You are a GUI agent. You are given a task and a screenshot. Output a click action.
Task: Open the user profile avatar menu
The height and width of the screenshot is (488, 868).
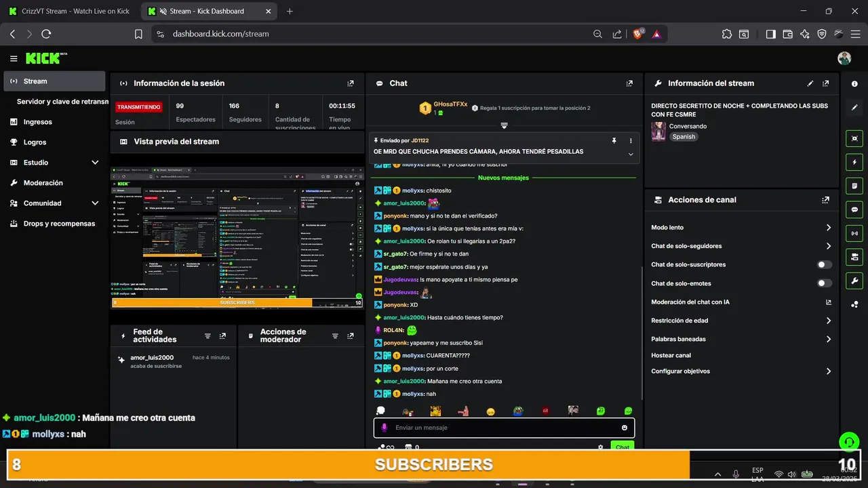pyautogui.click(x=844, y=58)
